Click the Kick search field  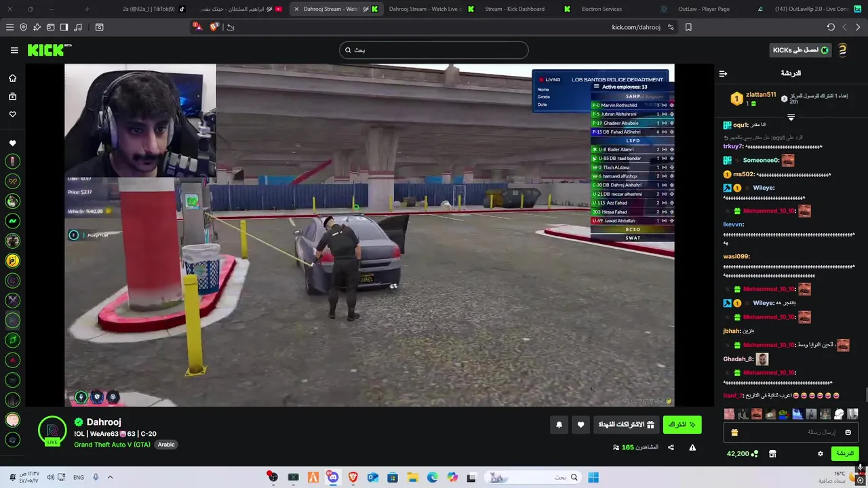click(434, 50)
